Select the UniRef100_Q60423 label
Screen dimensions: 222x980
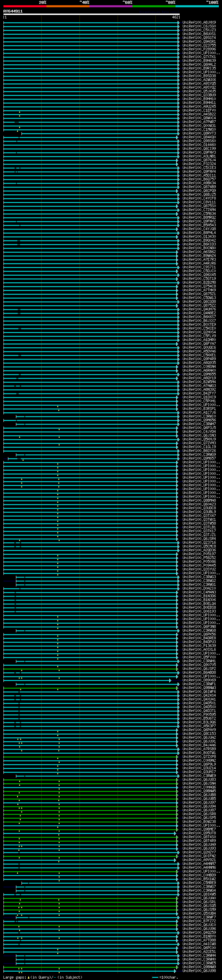click(199, 504)
